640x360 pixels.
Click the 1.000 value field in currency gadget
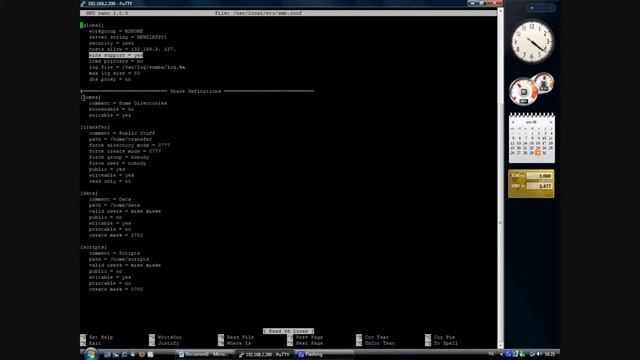539,176
